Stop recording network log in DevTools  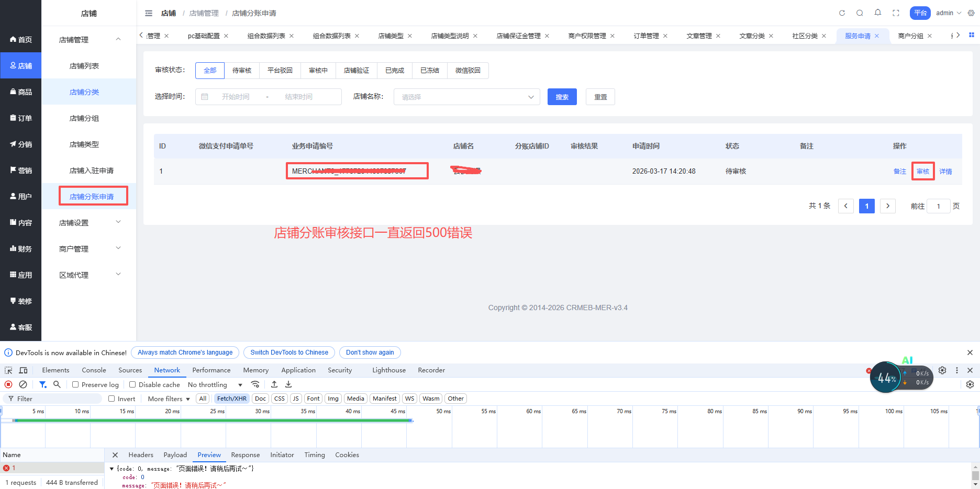[8, 384]
